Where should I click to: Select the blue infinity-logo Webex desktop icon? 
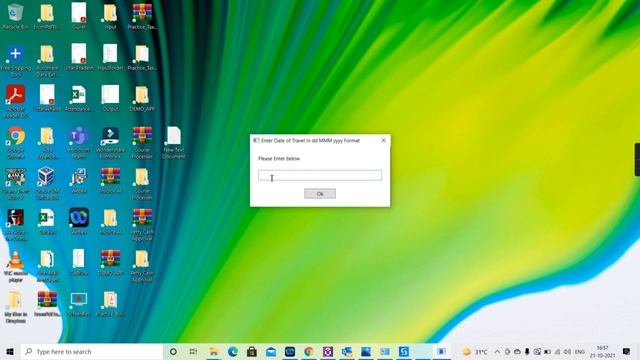click(x=78, y=221)
